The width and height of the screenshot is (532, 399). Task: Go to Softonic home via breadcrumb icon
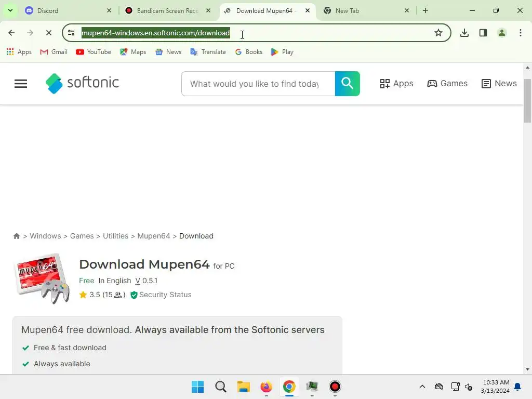17,236
